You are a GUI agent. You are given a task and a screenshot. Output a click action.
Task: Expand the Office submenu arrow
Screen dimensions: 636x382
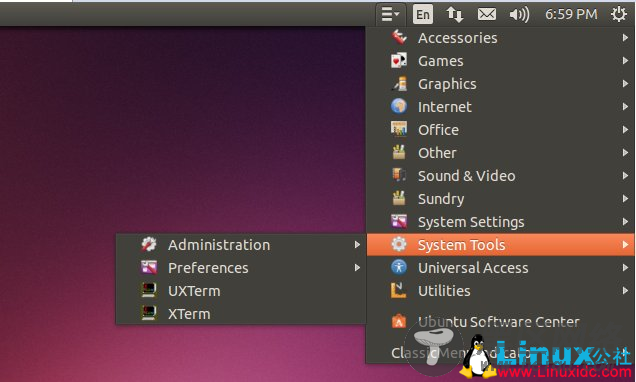point(625,130)
